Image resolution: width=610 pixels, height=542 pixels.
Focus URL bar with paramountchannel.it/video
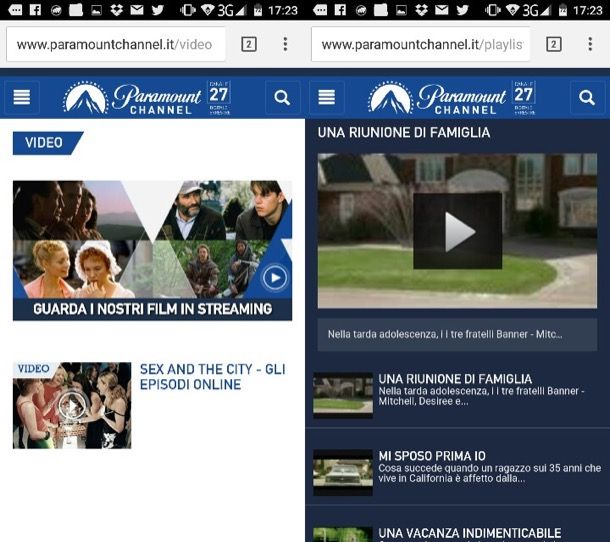pyautogui.click(x=116, y=44)
